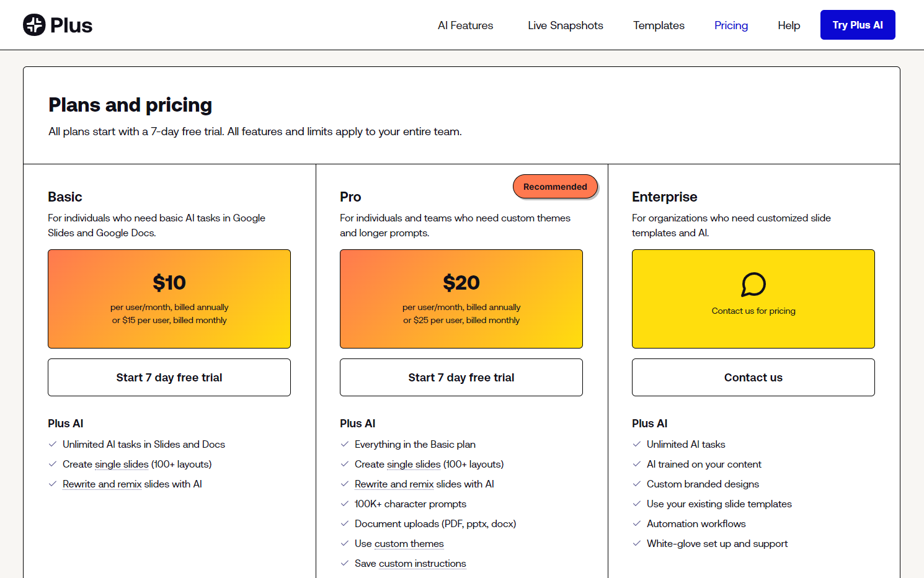This screenshot has width=924, height=578.
Task: Open the 'custom themes' link
Action: pyautogui.click(x=409, y=543)
